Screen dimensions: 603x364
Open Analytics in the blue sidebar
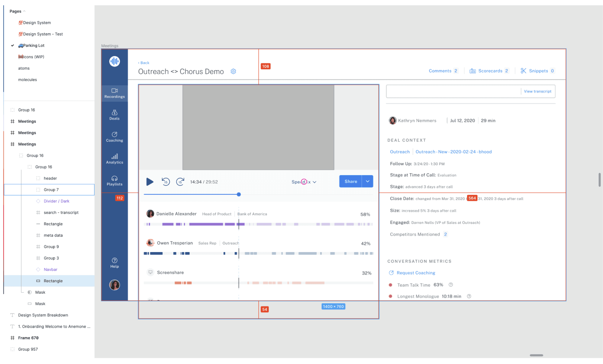pyautogui.click(x=114, y=159)
